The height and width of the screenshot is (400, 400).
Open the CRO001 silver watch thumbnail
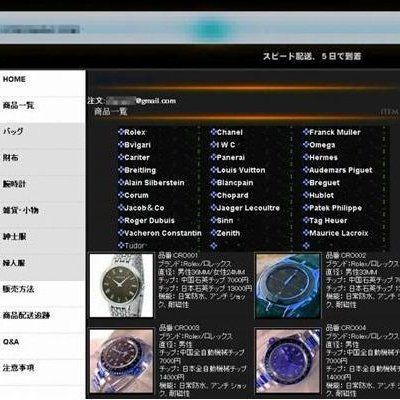pos(121,285)
